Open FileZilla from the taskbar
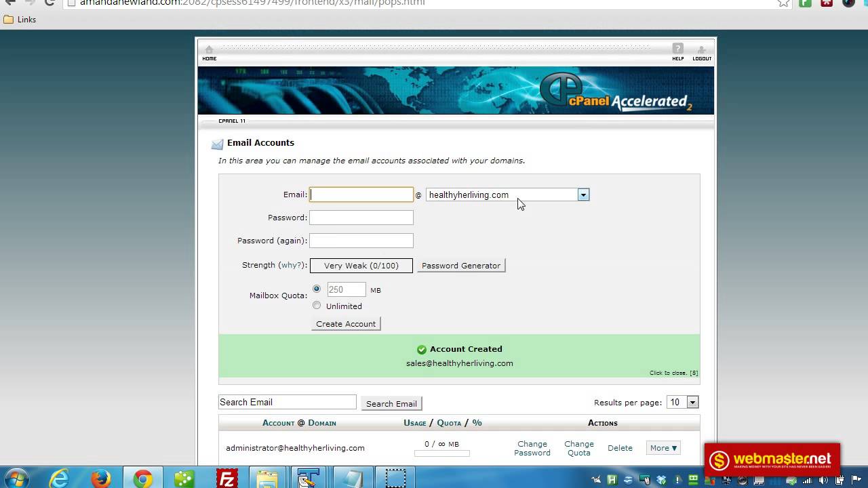The image size is (868, 488). pyautogui.click(x=226, y=479)
